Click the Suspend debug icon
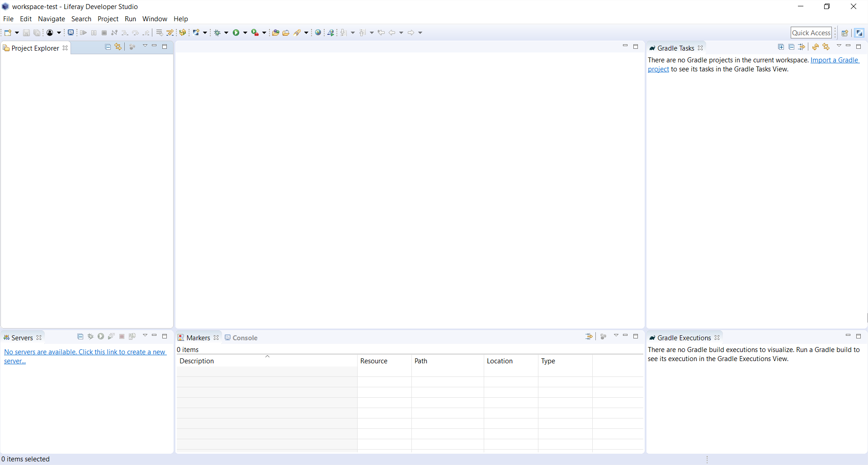Image resolution: width=868 pixels, height=465 pixels. tap(94, 33)
